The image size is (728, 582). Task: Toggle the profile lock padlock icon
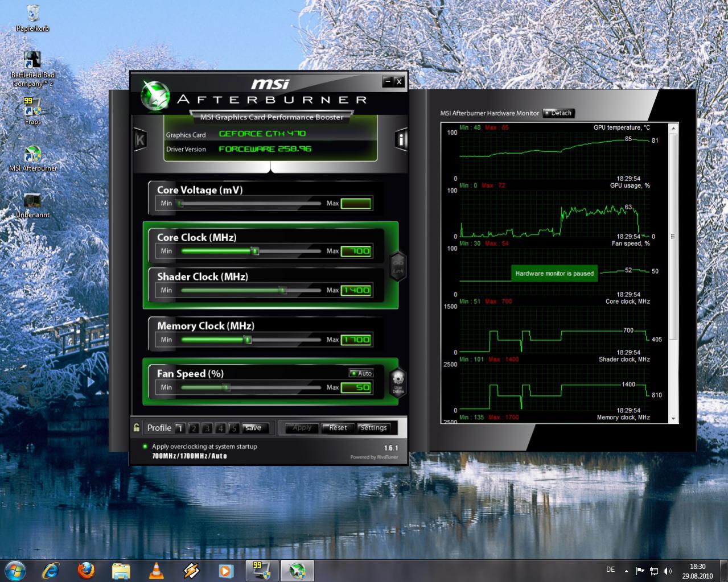point(137,427)
